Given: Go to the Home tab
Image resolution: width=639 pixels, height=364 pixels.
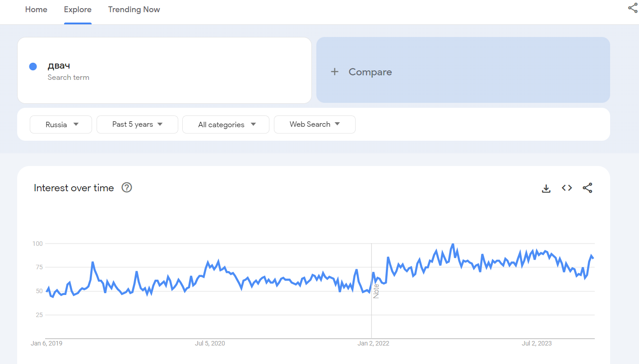Looking at the screenshot, I should coord(36,9).
